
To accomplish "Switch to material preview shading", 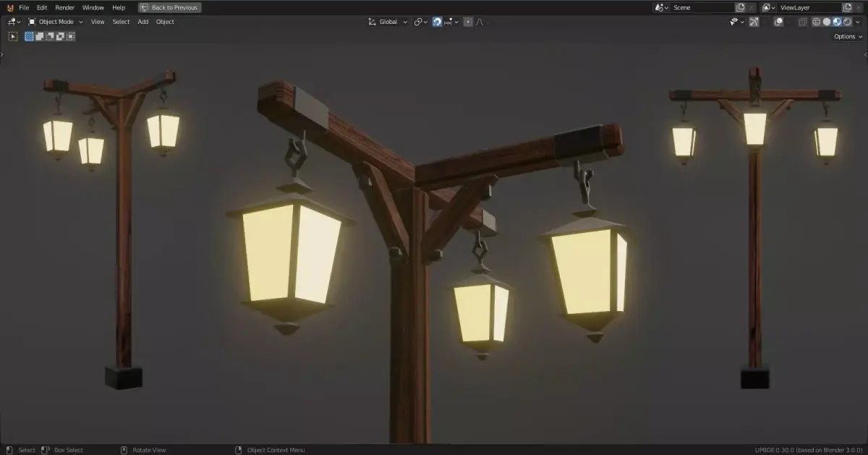I will (x=837, y=22).
